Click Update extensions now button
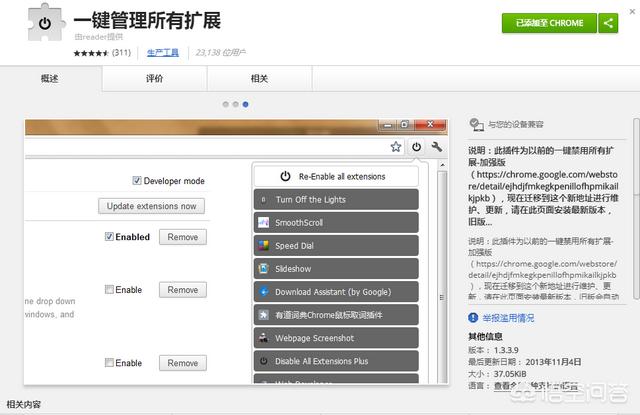The width and height of the screenshot is (640, 415). (151, 206)
